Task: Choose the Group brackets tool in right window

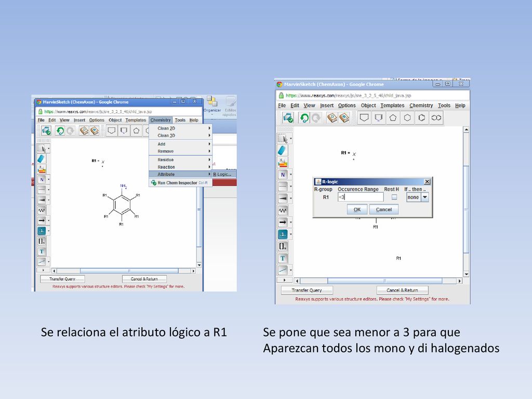Action: pos(282,246)
